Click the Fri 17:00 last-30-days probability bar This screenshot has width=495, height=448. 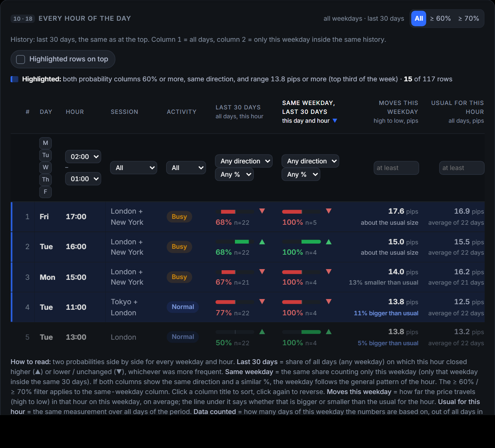(x=235, y=212)
